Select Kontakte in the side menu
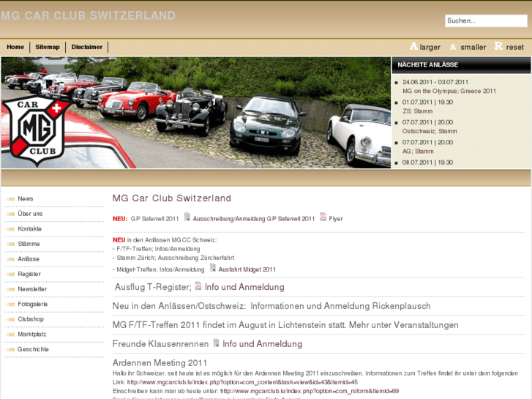 29,229
